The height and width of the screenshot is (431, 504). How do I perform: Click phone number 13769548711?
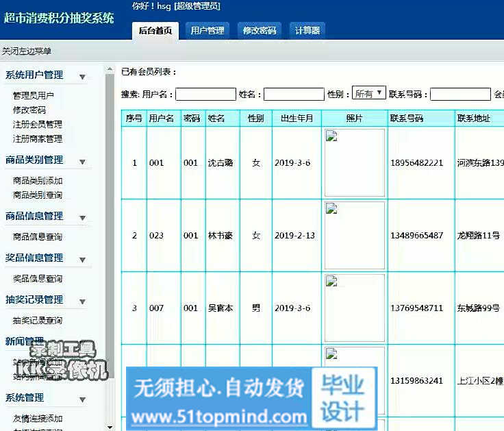point(416,308)
